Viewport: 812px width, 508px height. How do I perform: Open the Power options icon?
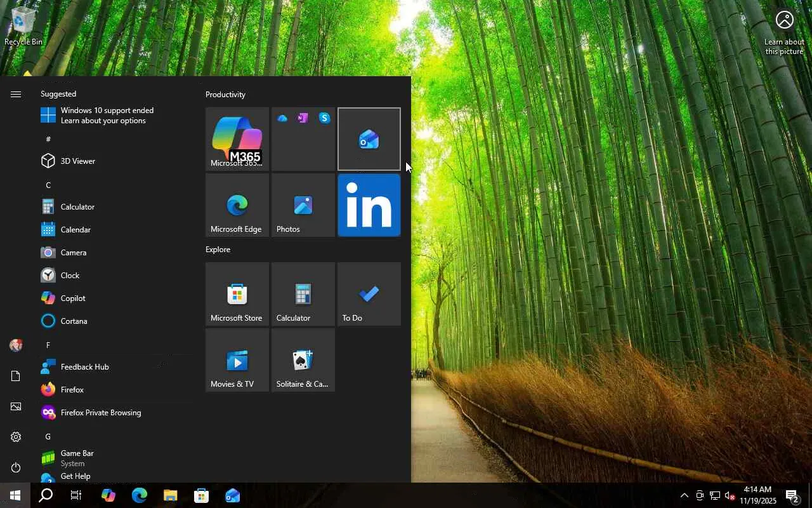[x=16, y=467]
